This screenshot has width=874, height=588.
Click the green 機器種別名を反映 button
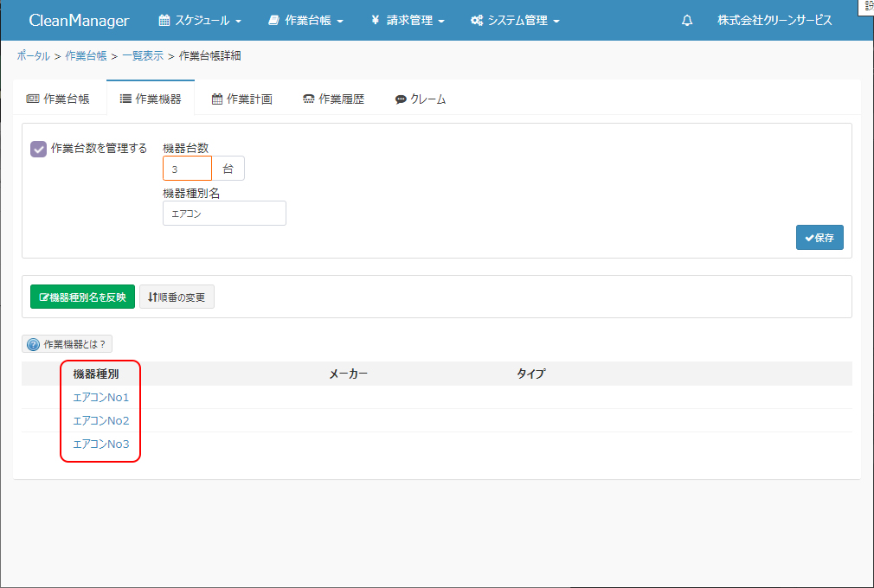tap(83, 297)
